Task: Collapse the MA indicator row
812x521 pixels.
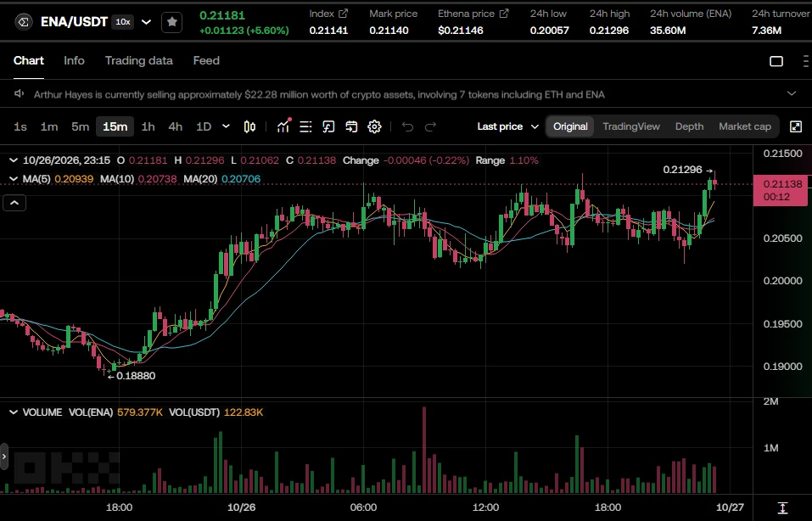Action: tap(14, 179)
